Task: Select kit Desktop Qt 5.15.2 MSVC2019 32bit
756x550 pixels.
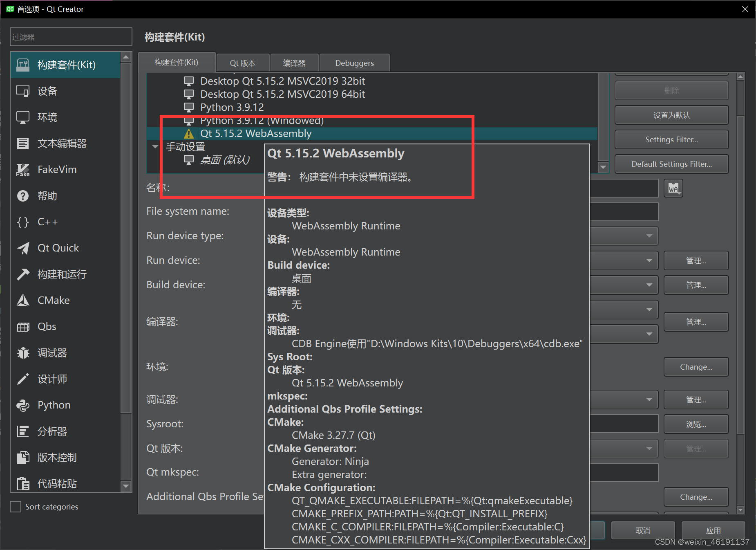Action: [282, 81]
